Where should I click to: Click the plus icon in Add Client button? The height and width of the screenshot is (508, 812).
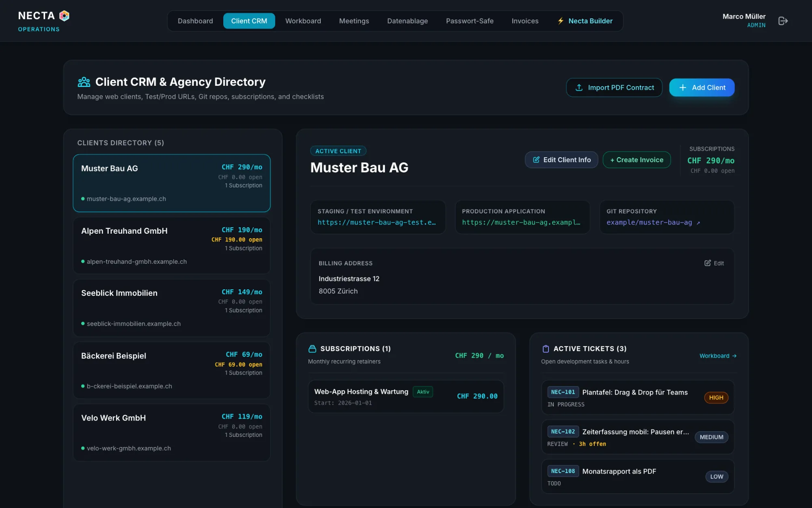click(x=683, y=87)
